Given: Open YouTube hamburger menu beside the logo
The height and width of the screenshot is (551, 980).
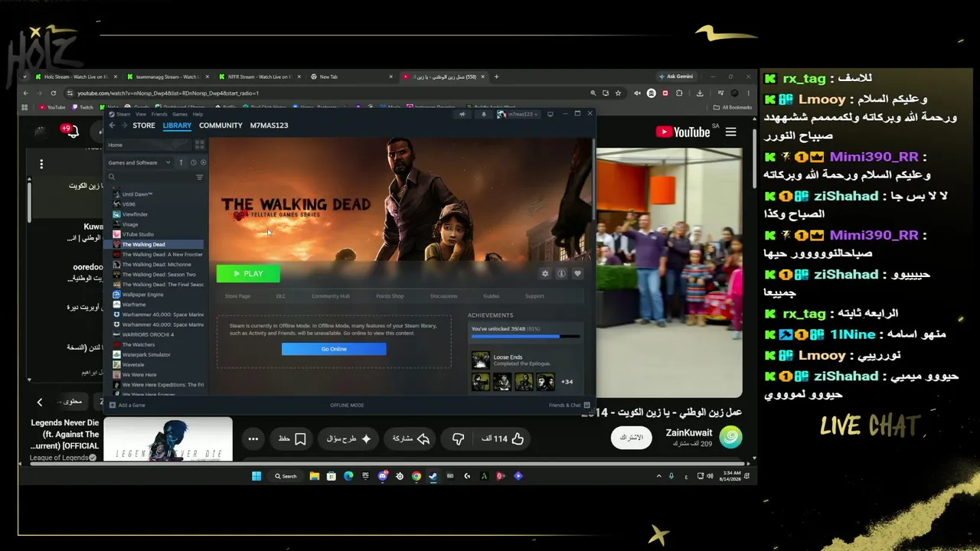Looking at the screenshot, I should tap(731, 132).
